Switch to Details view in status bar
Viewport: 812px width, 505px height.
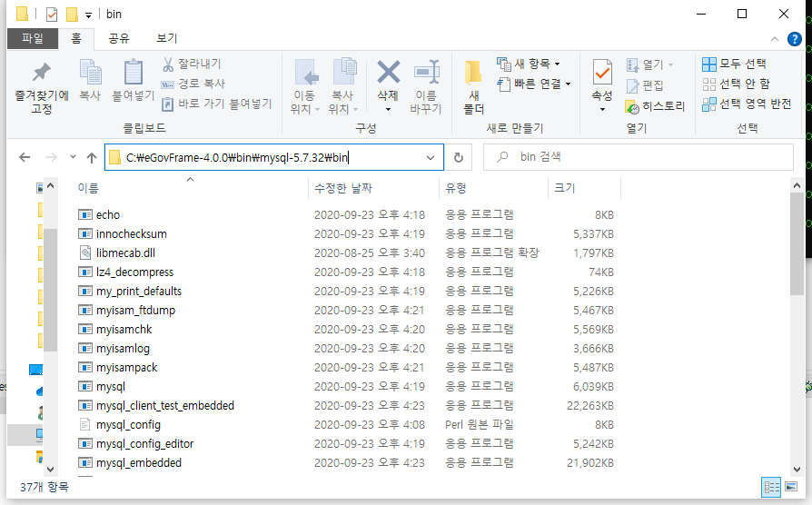771,487
